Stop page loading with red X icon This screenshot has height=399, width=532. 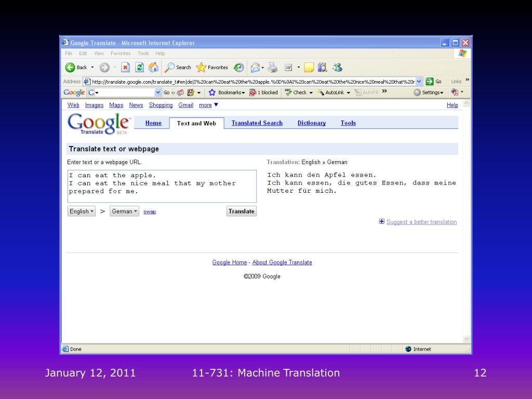(125, 68)
